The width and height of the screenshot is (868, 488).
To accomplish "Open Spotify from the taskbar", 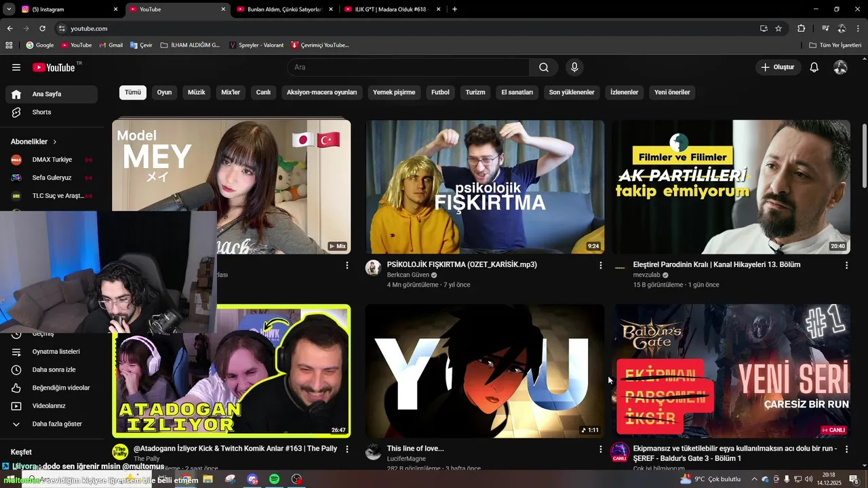I will tap(274, 479).
